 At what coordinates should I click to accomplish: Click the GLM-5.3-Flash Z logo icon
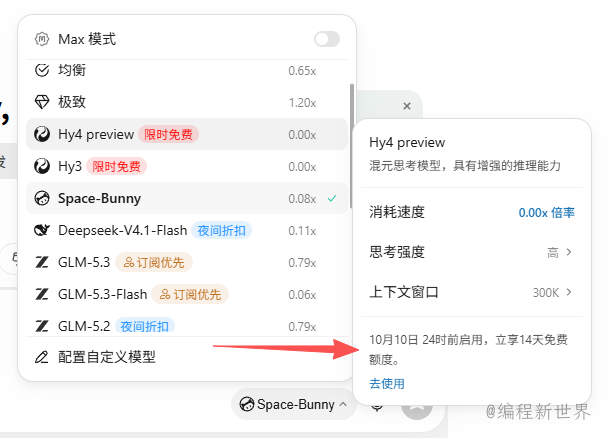(42, 294)
